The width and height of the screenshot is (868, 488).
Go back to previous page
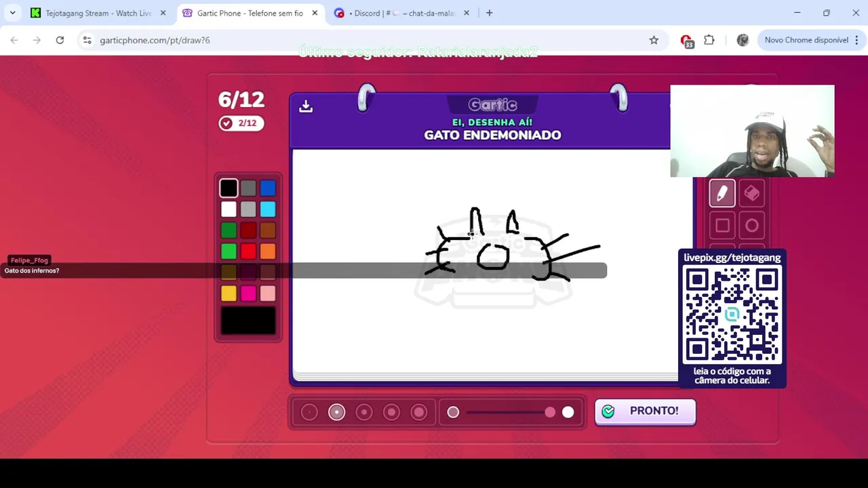pyautogui.click(x=14, y=40)
